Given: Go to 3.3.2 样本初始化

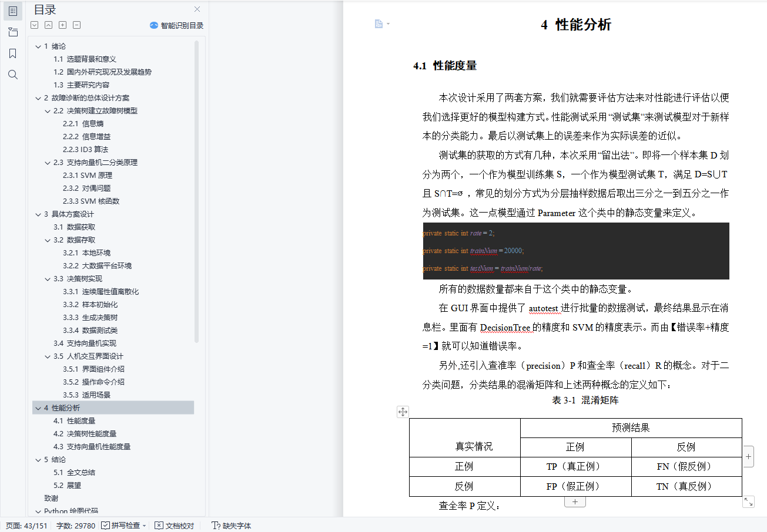Looking at the screenshot, I should [x=91, y=305].
